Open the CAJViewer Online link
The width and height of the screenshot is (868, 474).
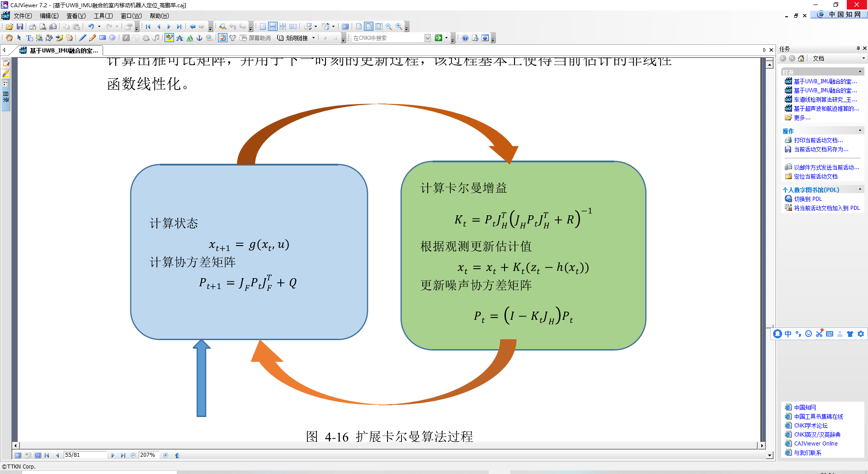[x=815, y=443]
